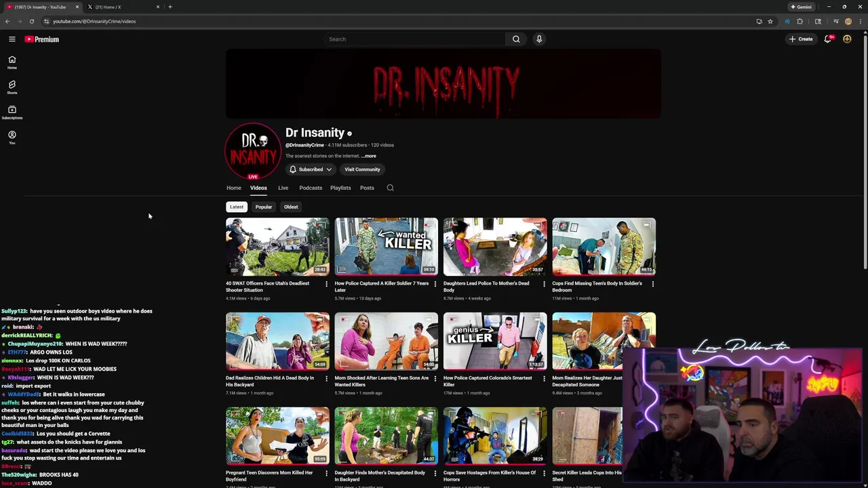The width and height of the screenshot is (868, 488).
Task: Search within channel using magnifier icon
Action: [x=390, y=188]
